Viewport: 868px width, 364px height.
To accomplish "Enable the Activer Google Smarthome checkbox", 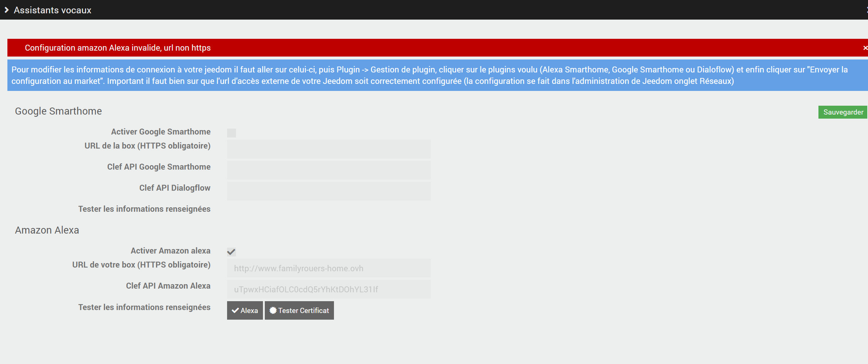I will tap(232, 133).
